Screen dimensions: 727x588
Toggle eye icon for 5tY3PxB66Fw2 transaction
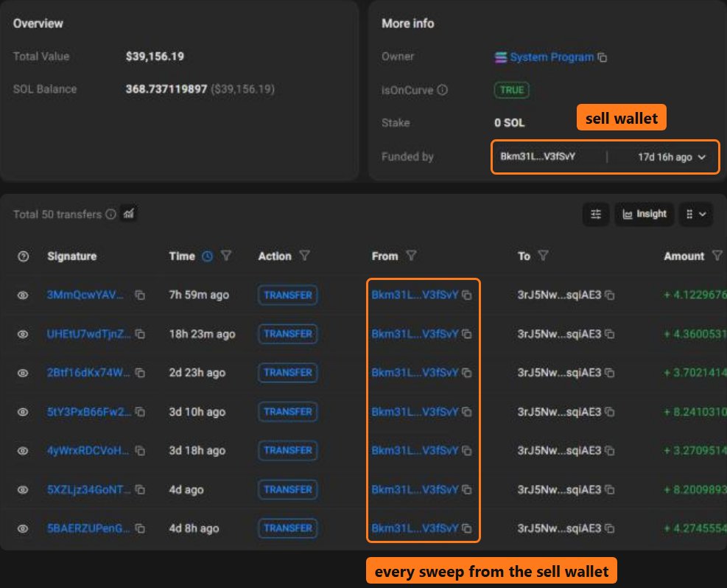[23, 412]
